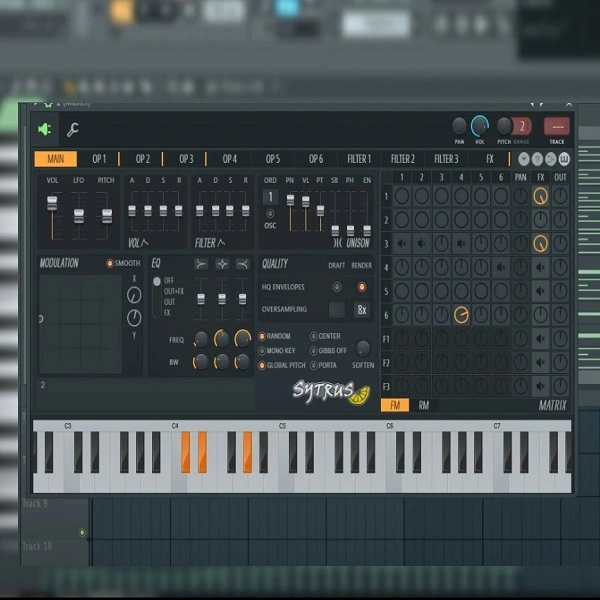
Task: Enable the CENTER option
Action: 325,336
